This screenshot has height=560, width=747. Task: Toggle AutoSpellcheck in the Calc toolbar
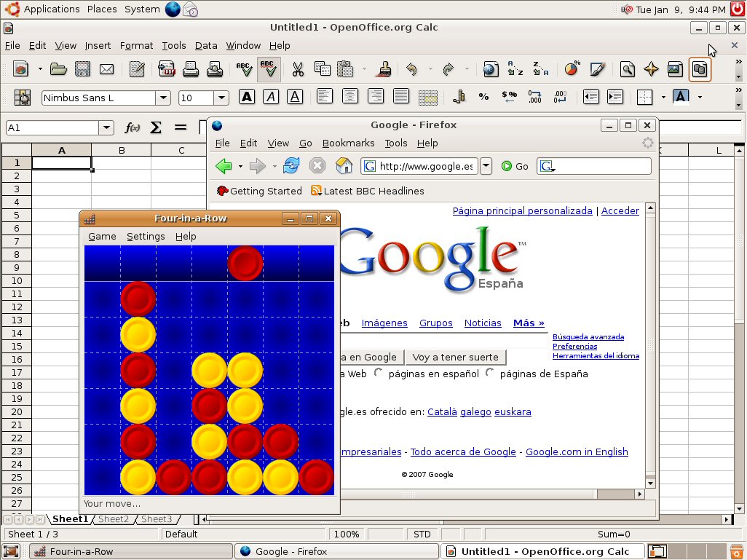[x=269, y=70]
